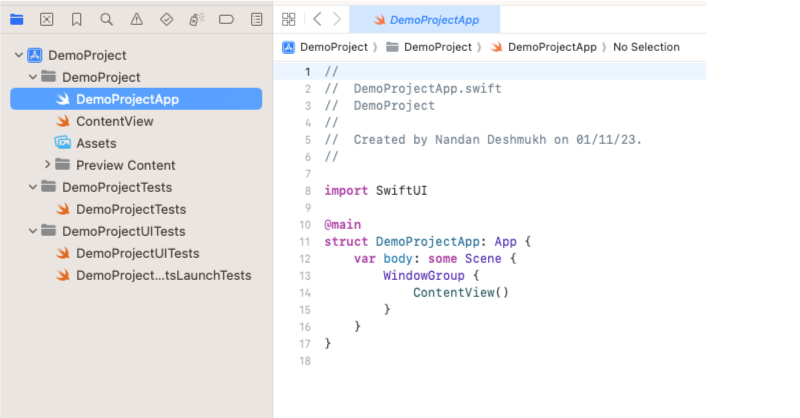800x418 pixels.
Task: Click the DemoProjectApp.swift comment line
Action: (x=413, y=89)
